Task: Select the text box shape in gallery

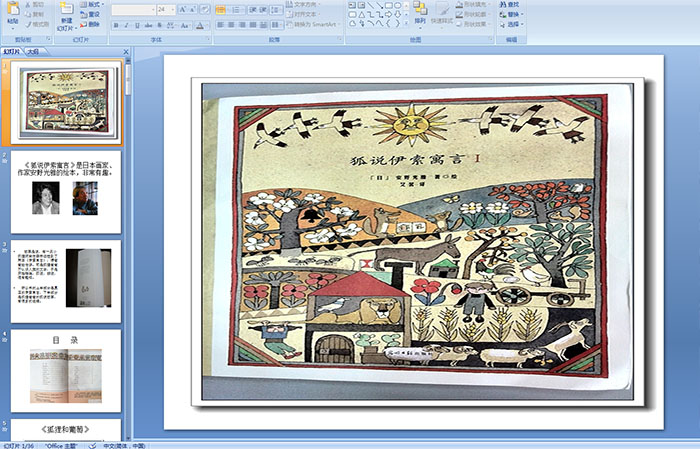Action: (352, 5)
